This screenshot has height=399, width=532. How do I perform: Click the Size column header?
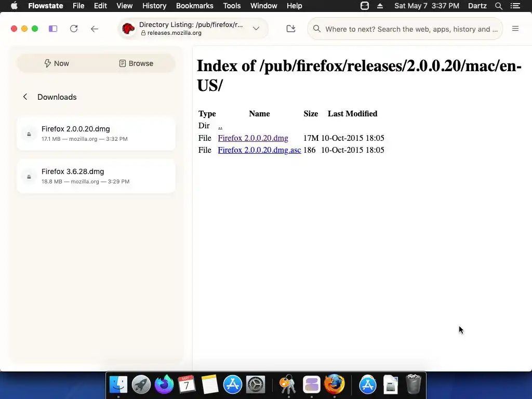point(311,114)
